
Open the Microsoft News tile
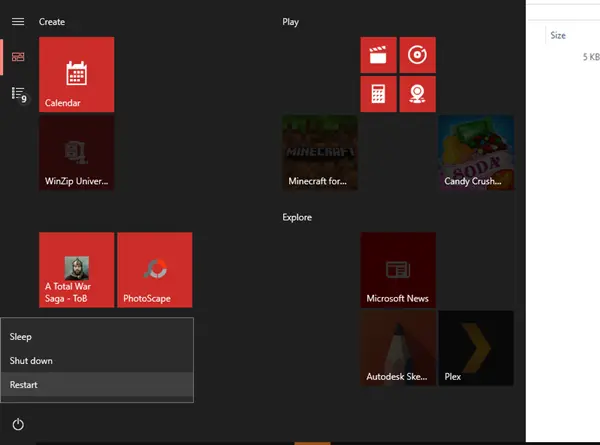pyautogui.click(x=398, y=269)
